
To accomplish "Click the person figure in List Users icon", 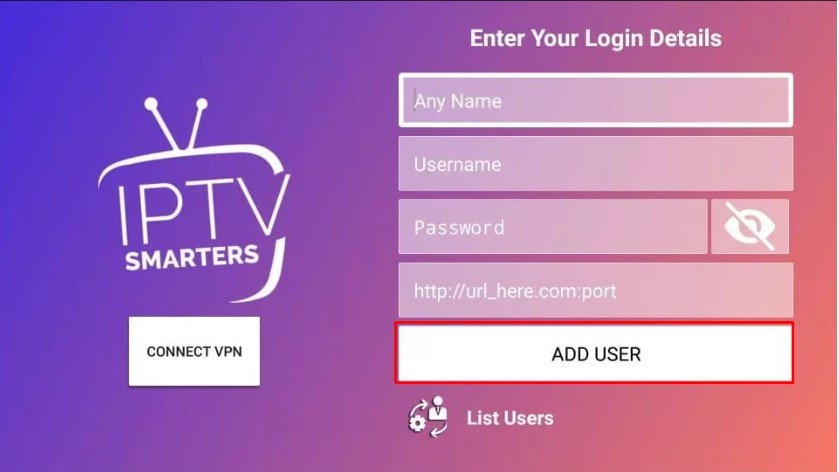I will coord(438,408).
